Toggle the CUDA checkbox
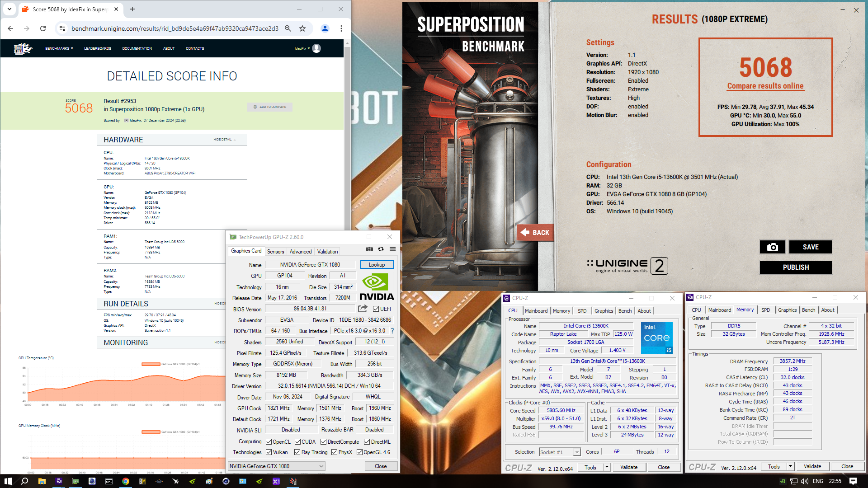868x488 pixels. pos(298,442)
